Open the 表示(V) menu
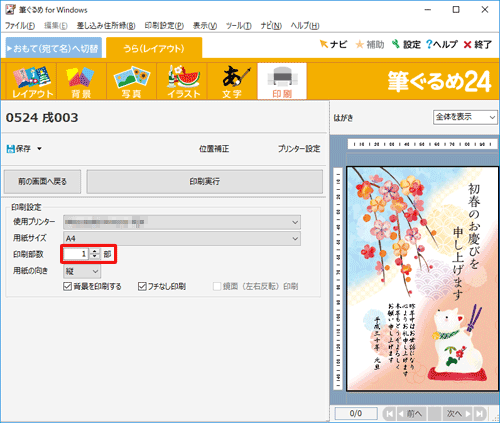 205,26
